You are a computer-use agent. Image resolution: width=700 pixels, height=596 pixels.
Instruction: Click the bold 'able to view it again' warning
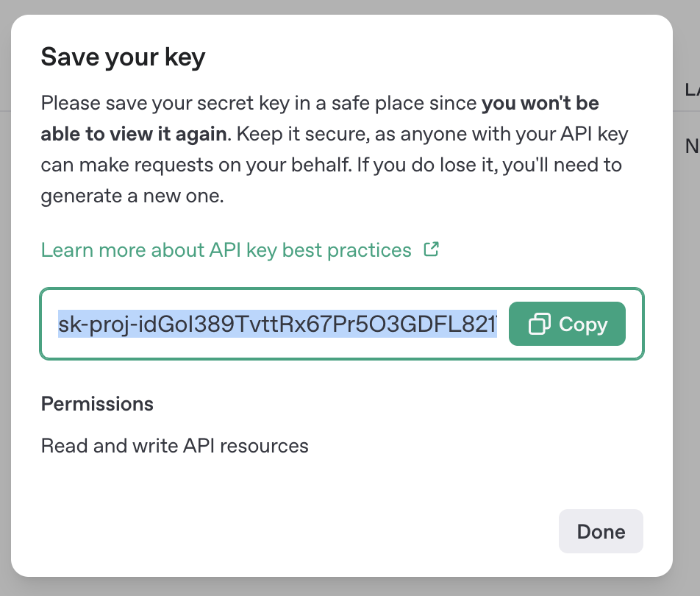click(134, 134)
